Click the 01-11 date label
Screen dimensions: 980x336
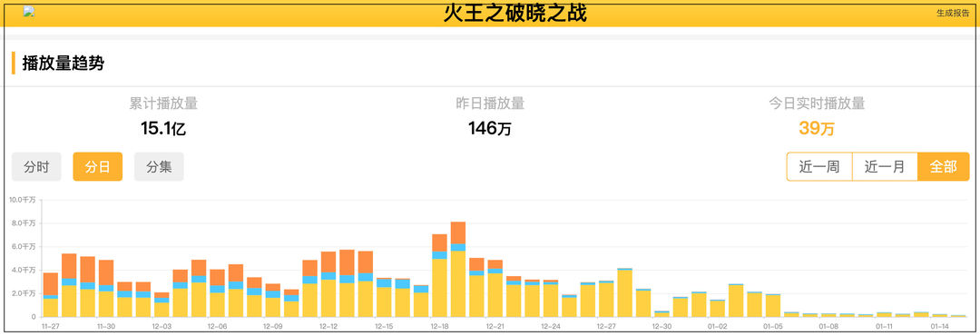click(x=884, y=326)
